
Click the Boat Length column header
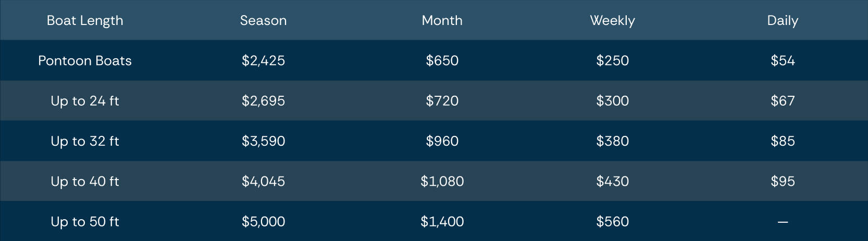coord(85,20)
